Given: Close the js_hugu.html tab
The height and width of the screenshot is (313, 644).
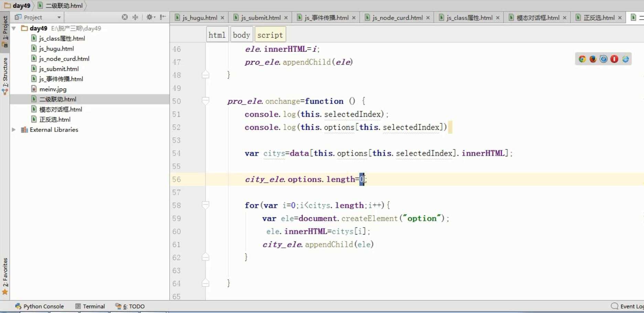Looking at the screenshot, I should tap(222, 18).
